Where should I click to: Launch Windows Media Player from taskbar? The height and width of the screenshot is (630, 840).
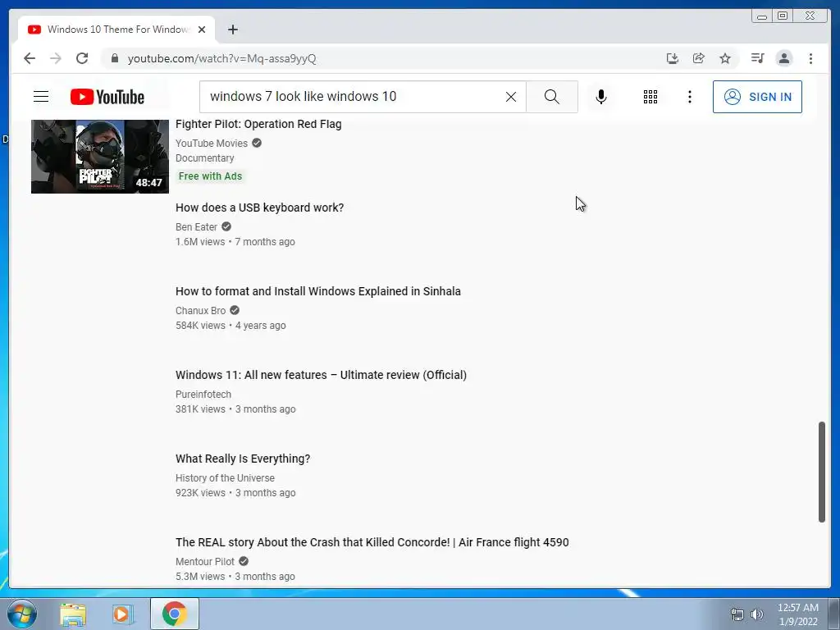tap(122, 614)
